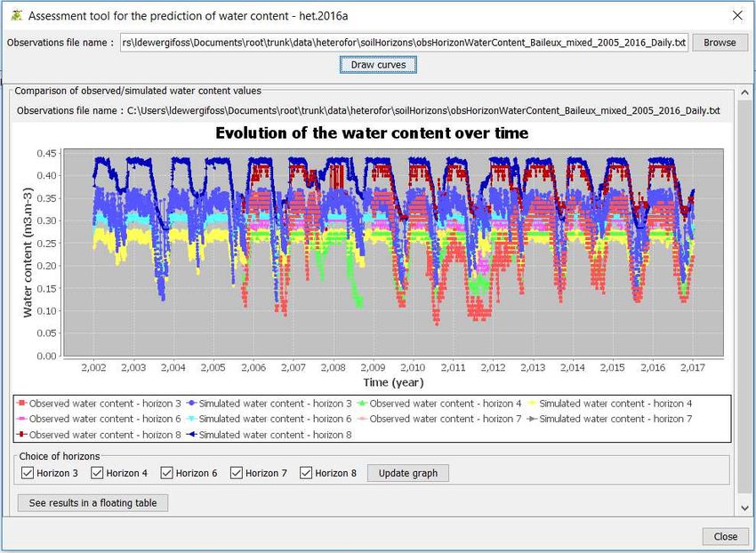
Task: Click the Simulated water content horizon 6 legend marker
Action: click(x=192, y=419)
